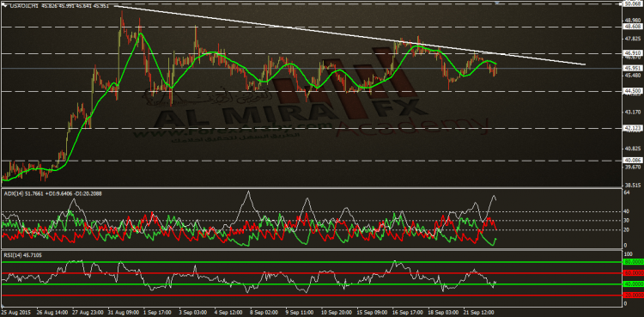The height and width of the screenshot is (317, 644).
Task: Click the 25 Aug 2015 date label
Action: pyautogui.click(x=15, y=313)
